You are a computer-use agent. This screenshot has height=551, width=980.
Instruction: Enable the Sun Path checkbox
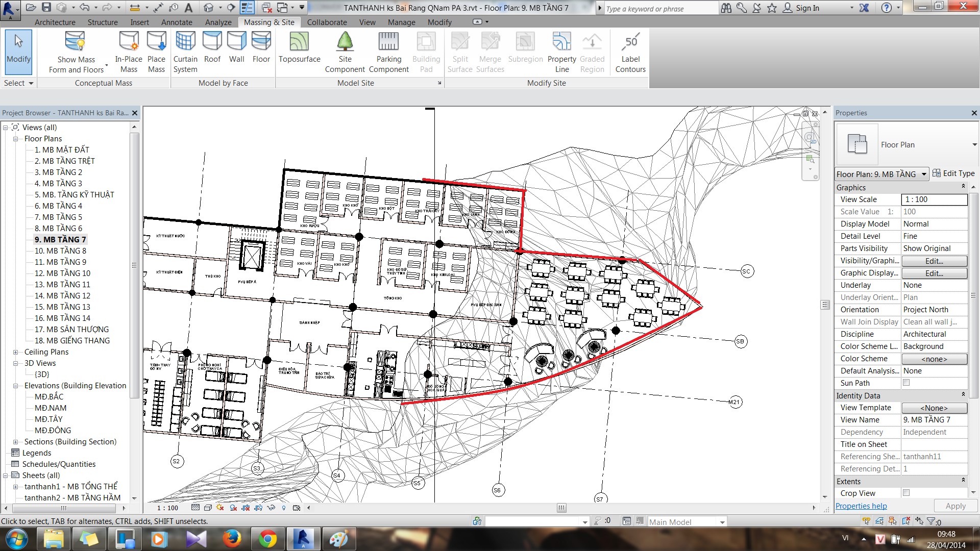coord(906,383)
